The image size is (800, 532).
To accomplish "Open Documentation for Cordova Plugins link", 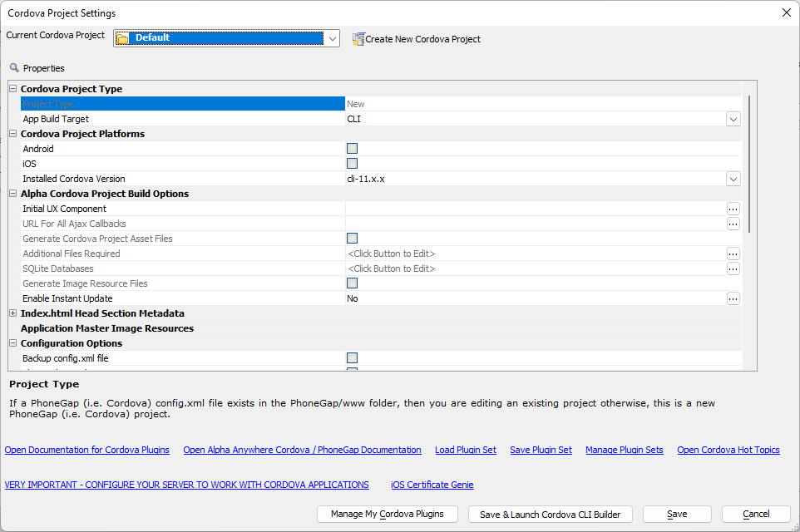I will click(87, 450).
